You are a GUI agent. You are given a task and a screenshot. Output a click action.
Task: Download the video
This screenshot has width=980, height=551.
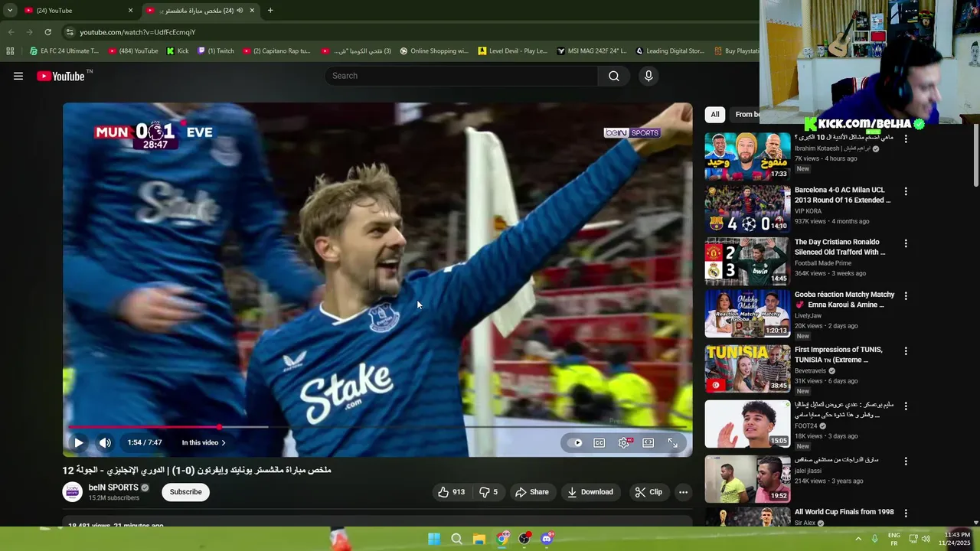coord(590,492)
